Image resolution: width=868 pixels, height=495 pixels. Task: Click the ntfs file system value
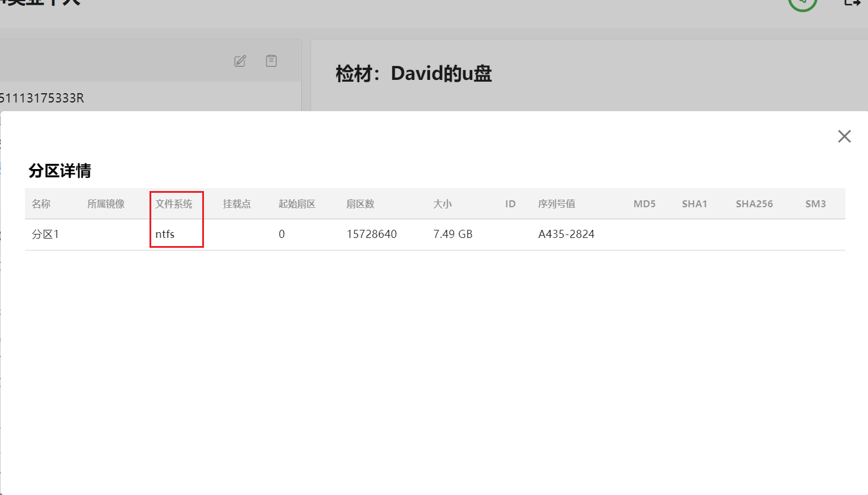(x=165, y=234)
